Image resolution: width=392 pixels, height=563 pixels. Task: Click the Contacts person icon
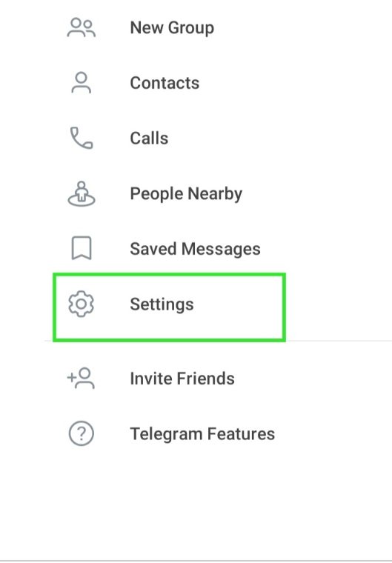[82, 83]
